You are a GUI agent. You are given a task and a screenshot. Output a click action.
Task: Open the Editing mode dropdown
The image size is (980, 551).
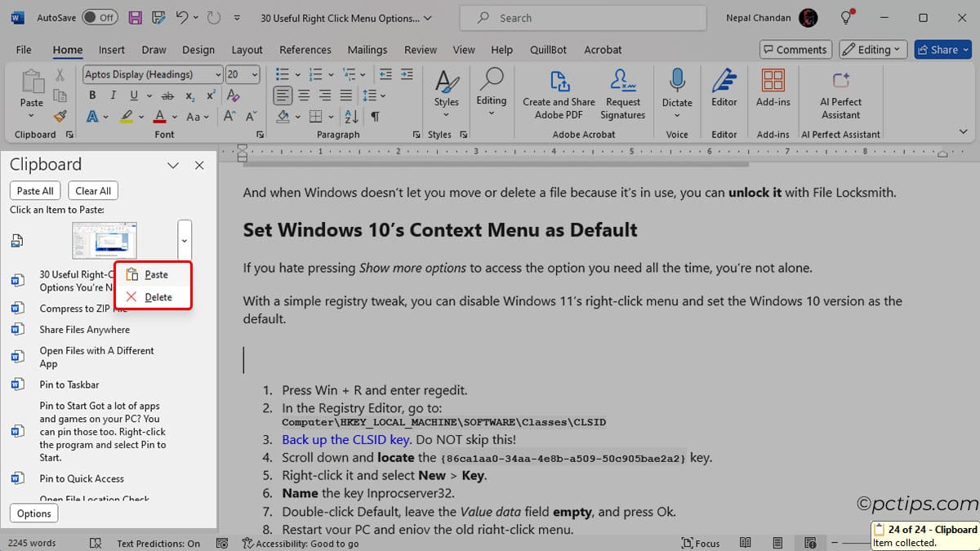(872, 50)
